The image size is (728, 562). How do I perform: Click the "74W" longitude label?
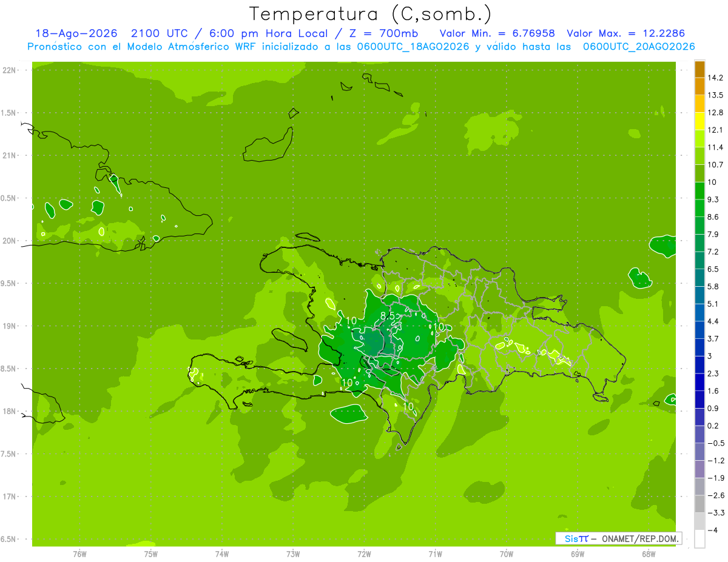pos(222,554)
